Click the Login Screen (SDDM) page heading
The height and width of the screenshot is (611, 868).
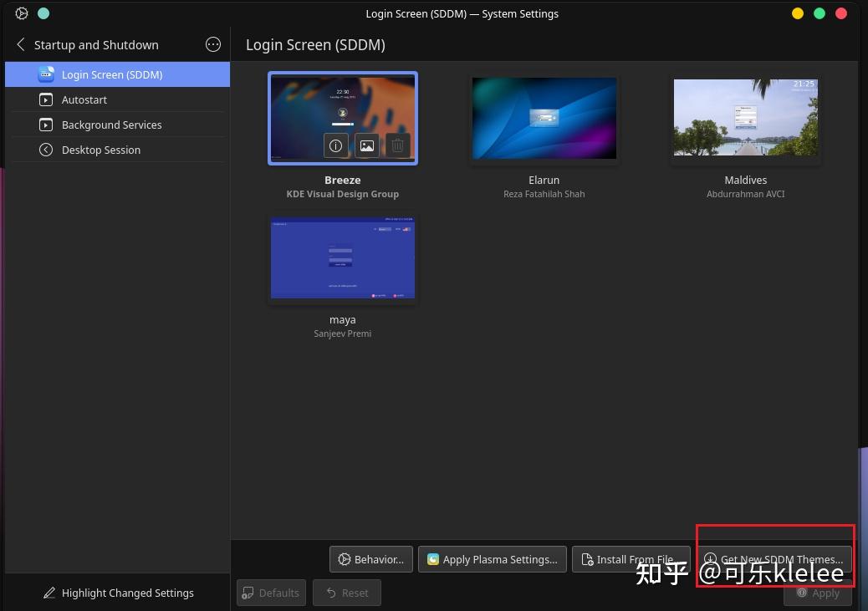pyautogui.click(x=315, y=45)
